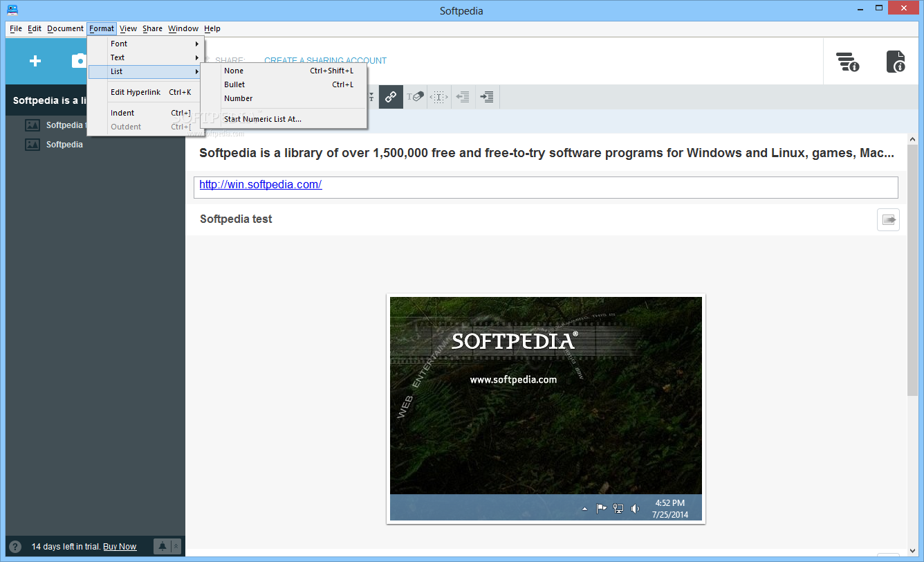924x562 pixels.
Task: Select the sidebar lesson title Softpedia is a li...
Action: point(49,100)
